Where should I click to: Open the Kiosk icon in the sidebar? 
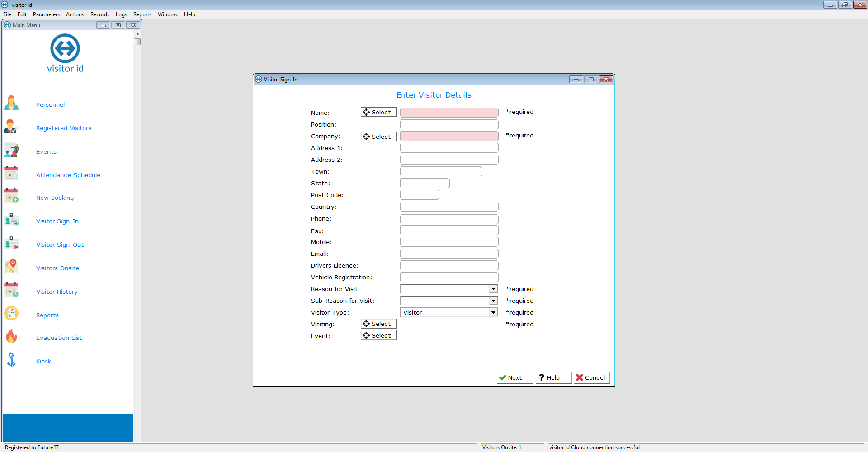[11, 360]
